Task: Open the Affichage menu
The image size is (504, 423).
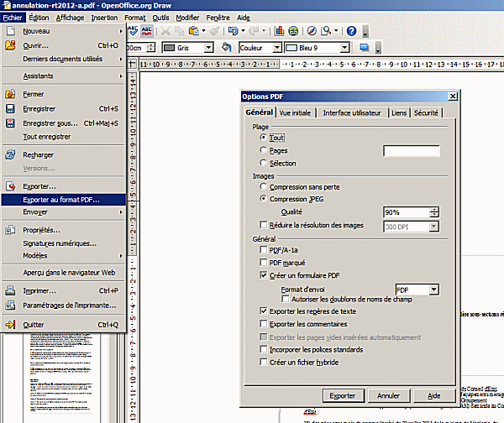Action: tap(70, 18)
